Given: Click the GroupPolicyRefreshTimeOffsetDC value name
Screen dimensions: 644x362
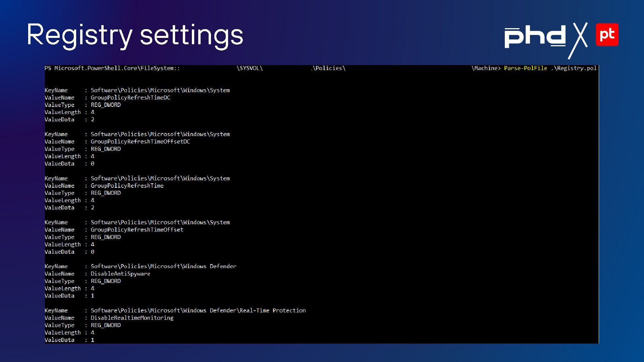Looking at the screenshot, I should click(140, 141).
